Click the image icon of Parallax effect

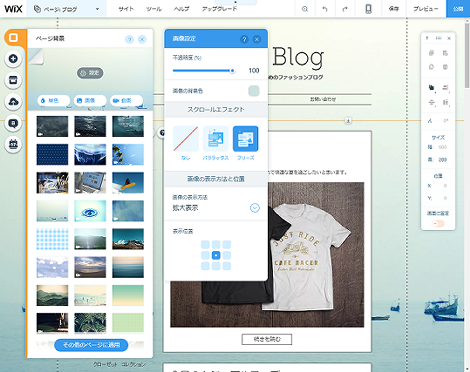point(216,139)
